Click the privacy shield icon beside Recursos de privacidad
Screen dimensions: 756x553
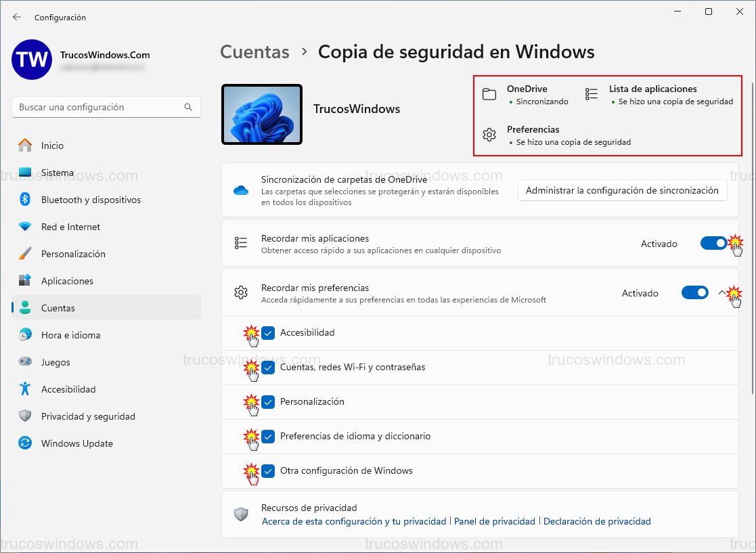[x=242, y=514]
